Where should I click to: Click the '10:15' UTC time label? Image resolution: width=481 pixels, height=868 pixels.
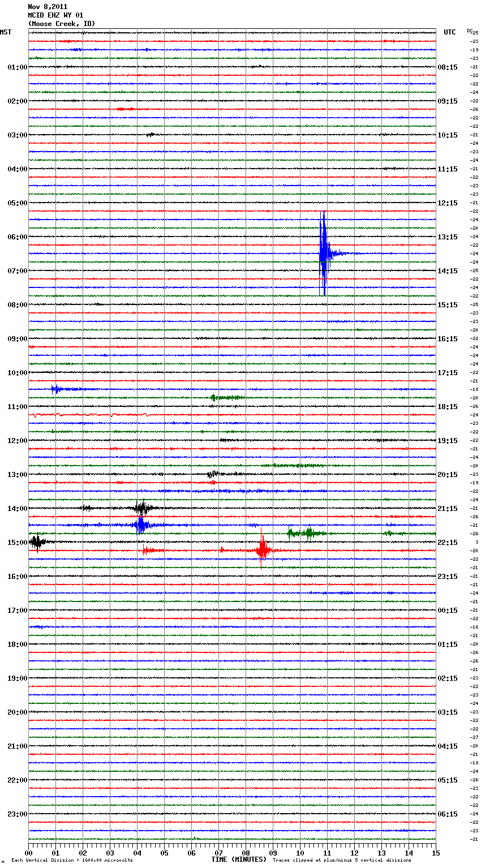(448, 135)
